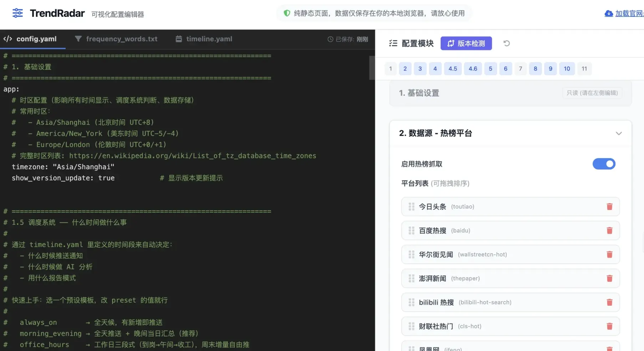Click the reset/undo icon beside 版本检测
Viewport: 644px width, 351px height.
506,43
